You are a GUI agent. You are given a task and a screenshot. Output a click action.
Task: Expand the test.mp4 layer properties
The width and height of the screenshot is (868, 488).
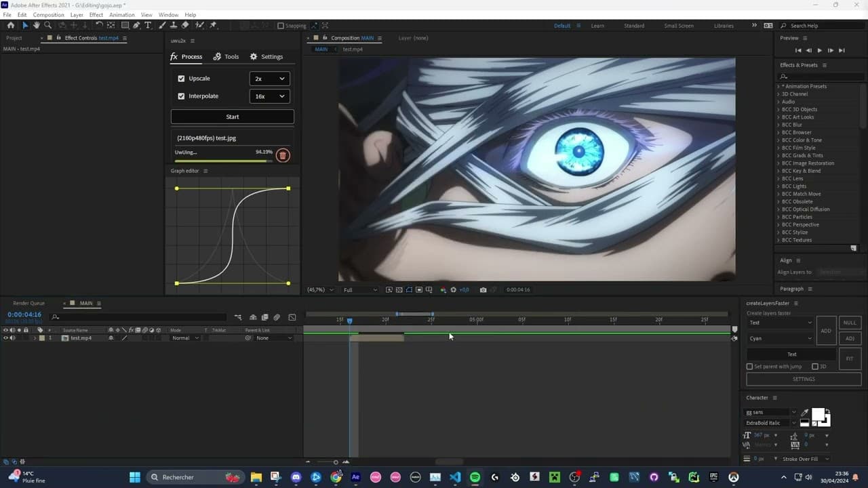(35, 338)
